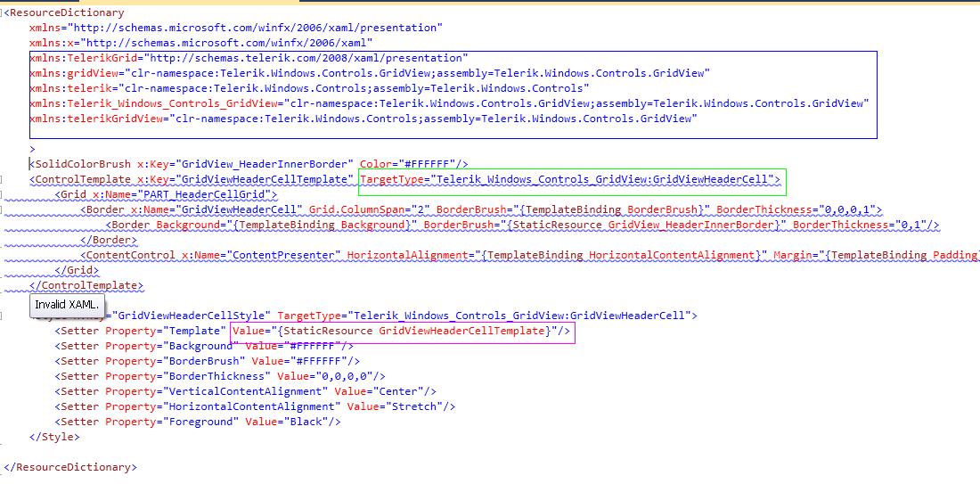Viewport: 980px width, 484px height.
Task: Click the VerticalContentAlignment setter Value="Center"
Action: [x=379, y=391]
